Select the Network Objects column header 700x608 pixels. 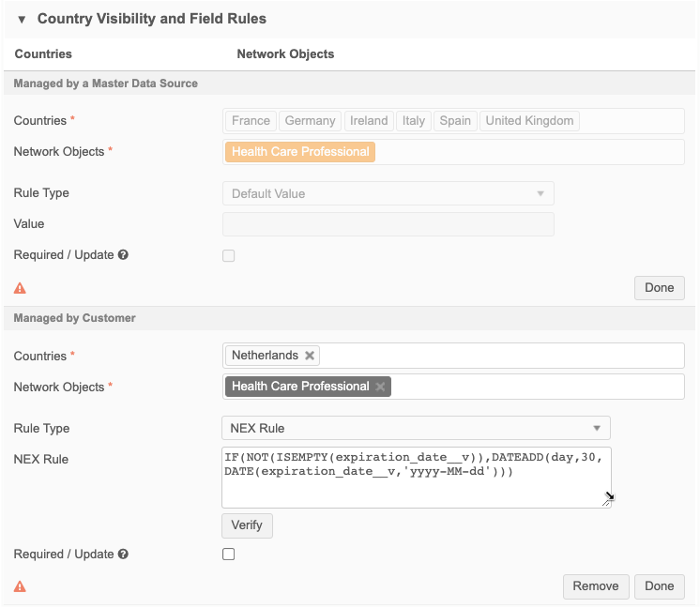point(285,54)
